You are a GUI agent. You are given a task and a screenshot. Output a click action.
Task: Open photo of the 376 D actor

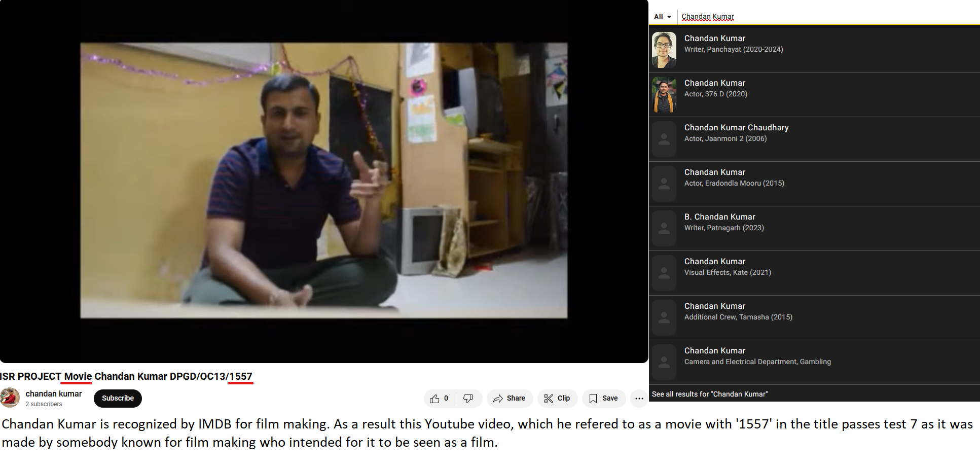(x=664, y=94)
